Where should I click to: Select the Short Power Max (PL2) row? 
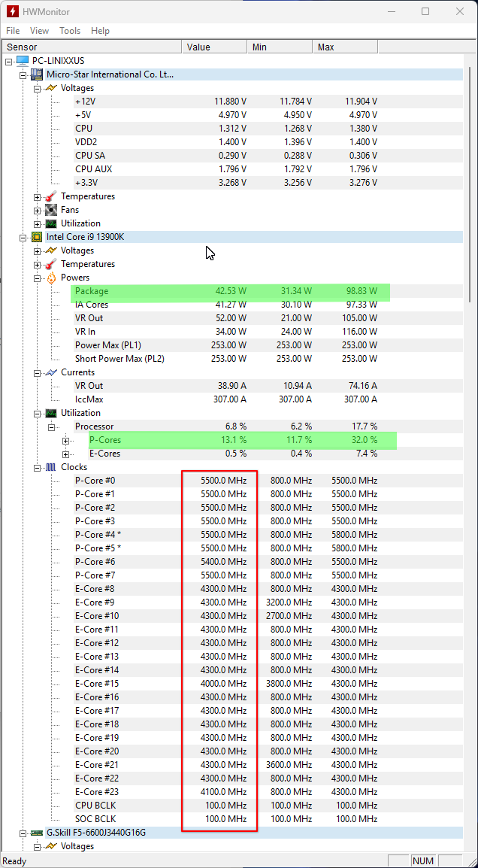pyautogui.click(x=268, y=359)
